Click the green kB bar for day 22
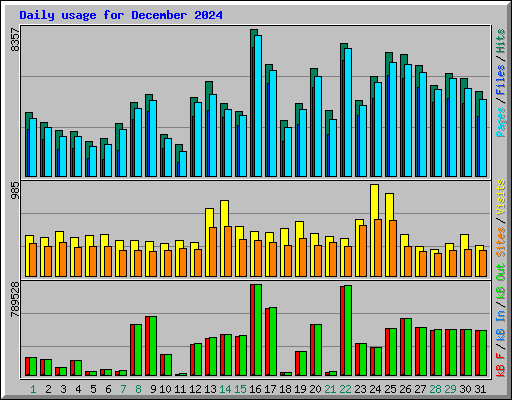This screenshot has width=512, height=400. point(348,331)
